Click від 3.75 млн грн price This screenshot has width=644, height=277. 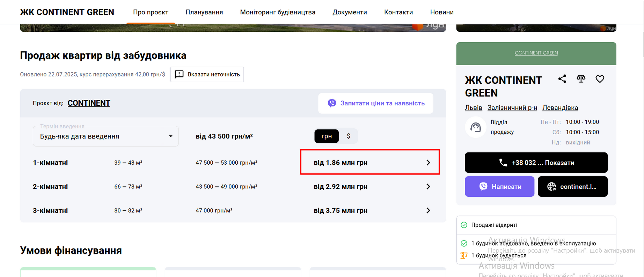tap(341, 210)
